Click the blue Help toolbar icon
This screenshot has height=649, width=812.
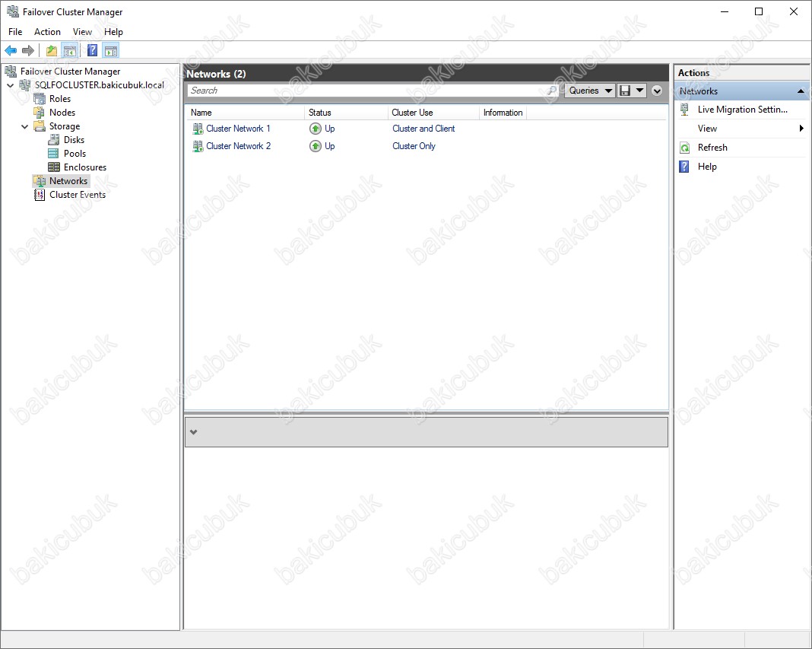click(92, 50)
